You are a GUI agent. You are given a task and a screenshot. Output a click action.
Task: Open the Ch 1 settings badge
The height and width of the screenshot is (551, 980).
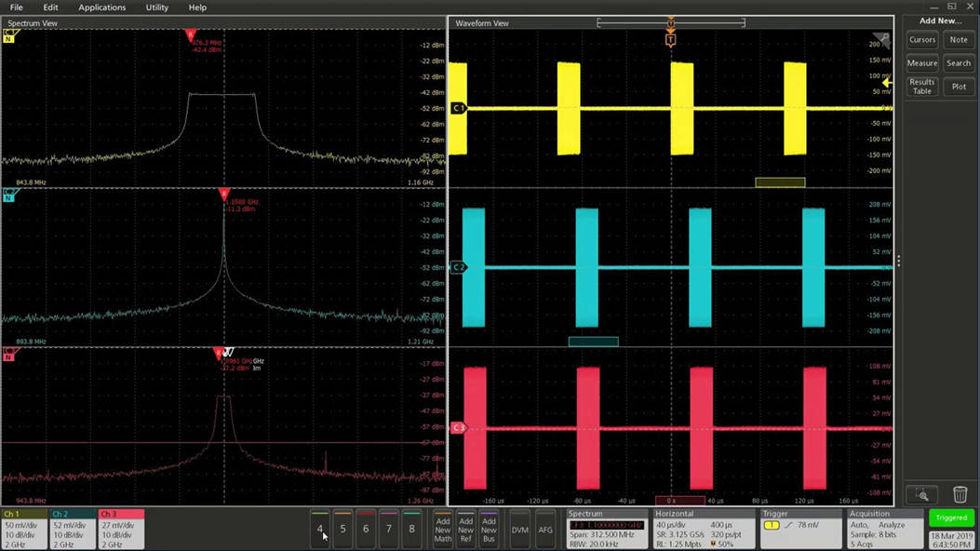coord(23,529)
